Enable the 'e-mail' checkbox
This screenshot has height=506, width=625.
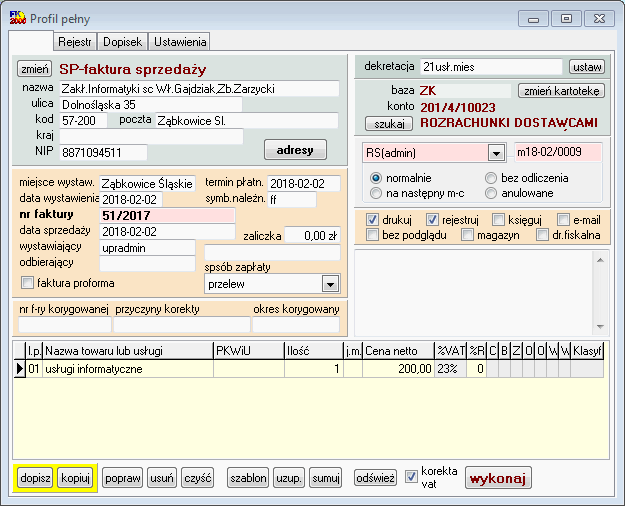click(563, 220)
